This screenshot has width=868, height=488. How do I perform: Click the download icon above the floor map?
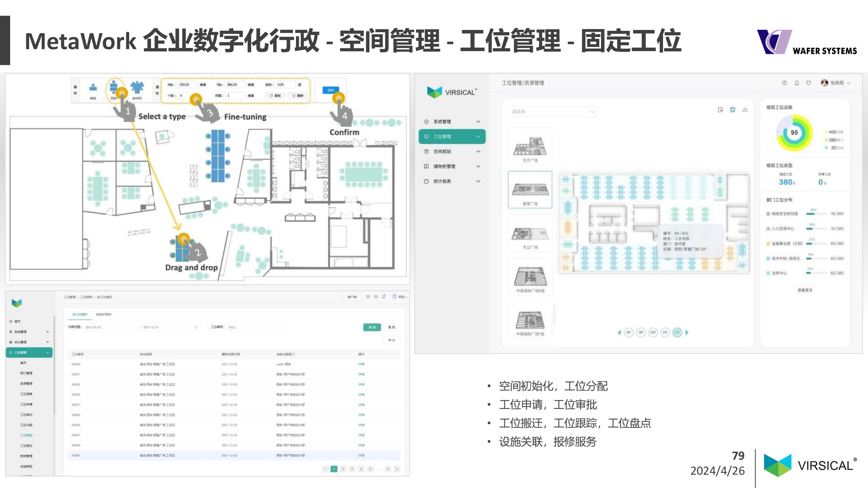[x=745, y=110]
